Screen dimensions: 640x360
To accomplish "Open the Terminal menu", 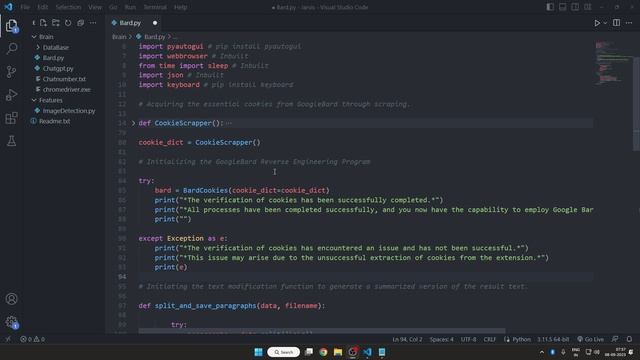I will coord(155,7).
